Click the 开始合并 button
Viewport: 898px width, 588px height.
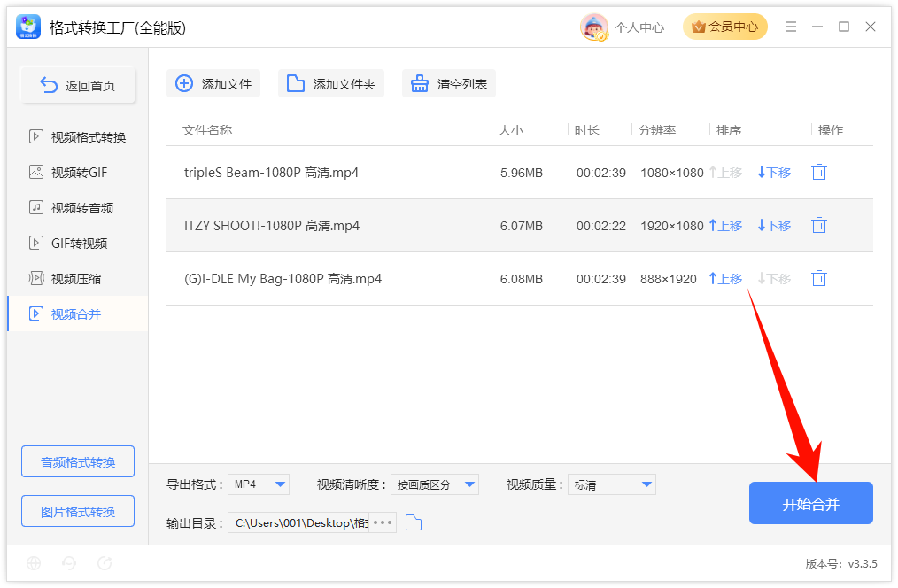[811, 503]
